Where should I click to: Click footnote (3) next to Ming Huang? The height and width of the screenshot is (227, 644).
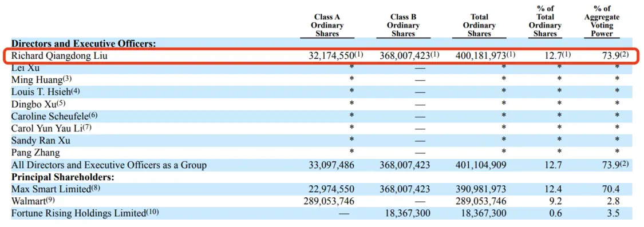pyautogui.click(x=68, y=78)
